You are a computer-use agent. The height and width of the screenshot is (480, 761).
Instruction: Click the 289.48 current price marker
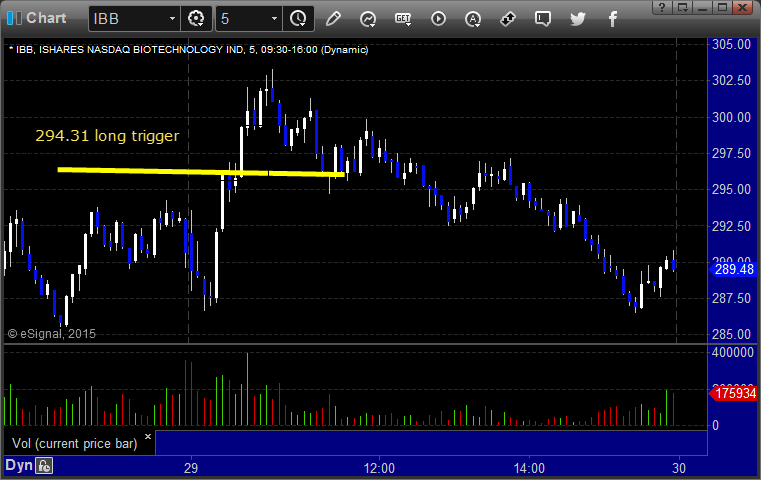click(734, 269)
